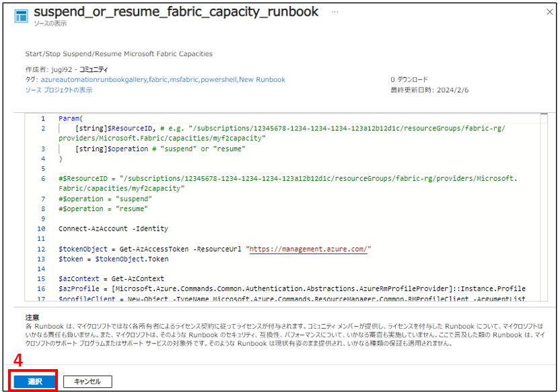Image resolution: width=560 pixels, height=392 pixels.
Task: Click the line 10 'Connect-AzAccount -Identity' text
Action: pyautogui.click(x=113, y=229)
